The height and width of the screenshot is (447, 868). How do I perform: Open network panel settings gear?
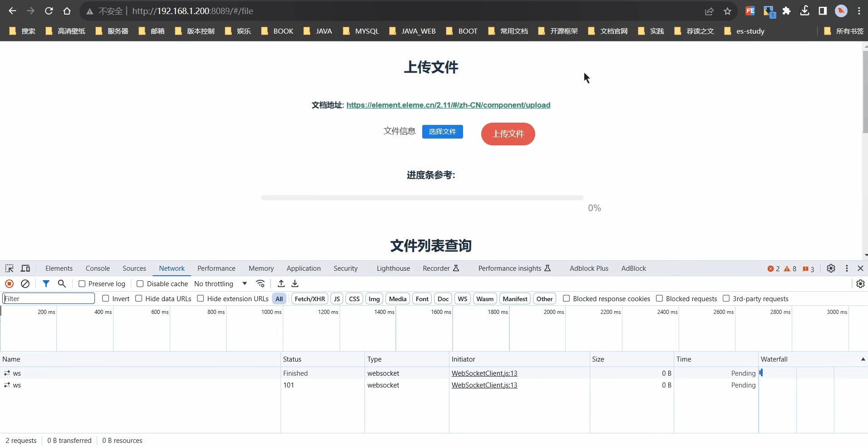click(860, 283)
